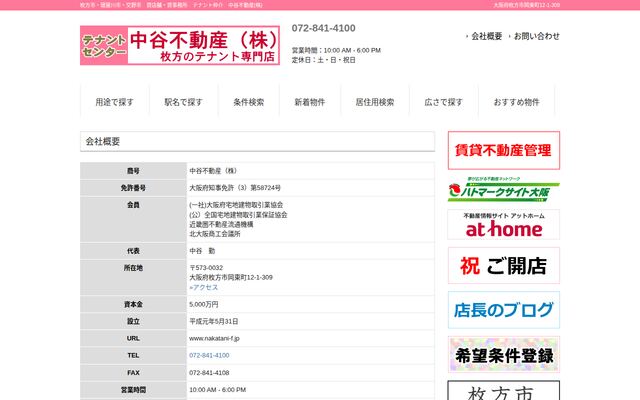Select 条件検索 in the navigation bar

[x=249, y=102]
